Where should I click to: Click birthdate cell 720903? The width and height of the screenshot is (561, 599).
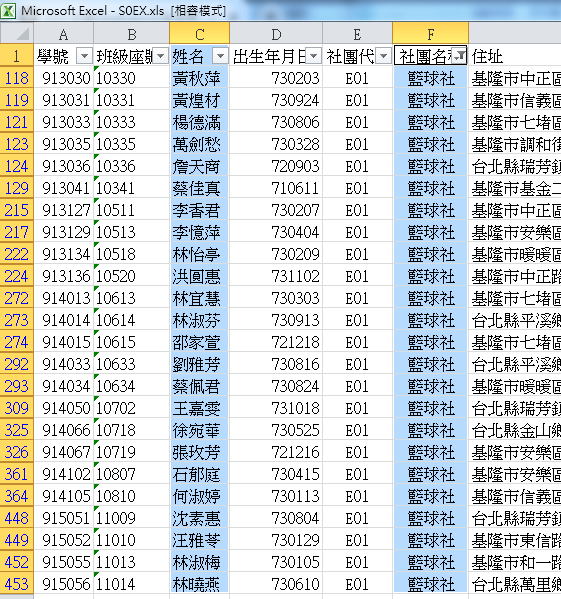276,166
